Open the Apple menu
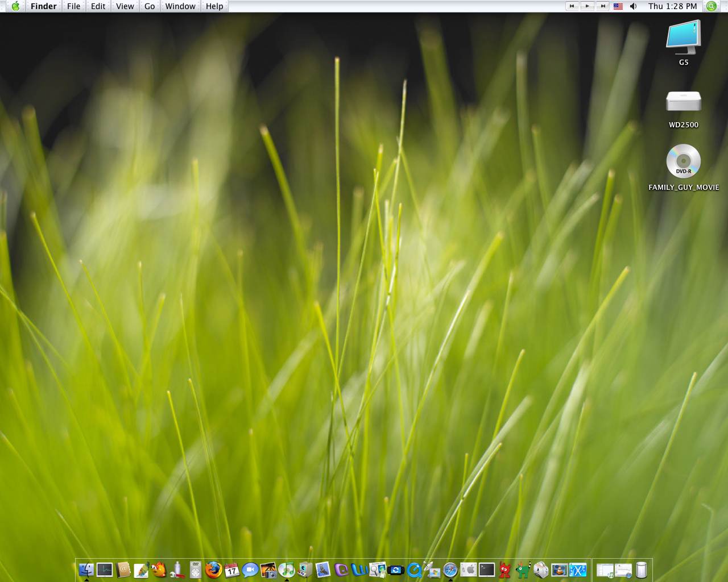 [15, 6]
